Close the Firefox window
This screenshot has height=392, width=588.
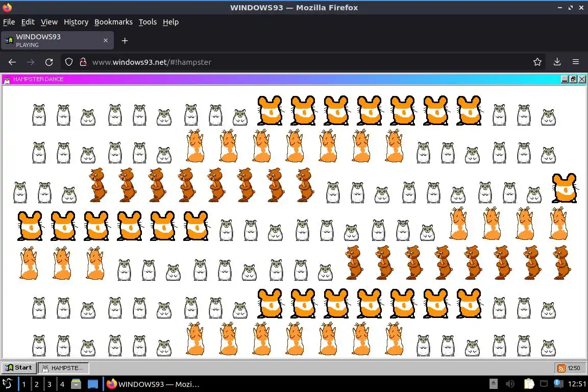point(581,8)
